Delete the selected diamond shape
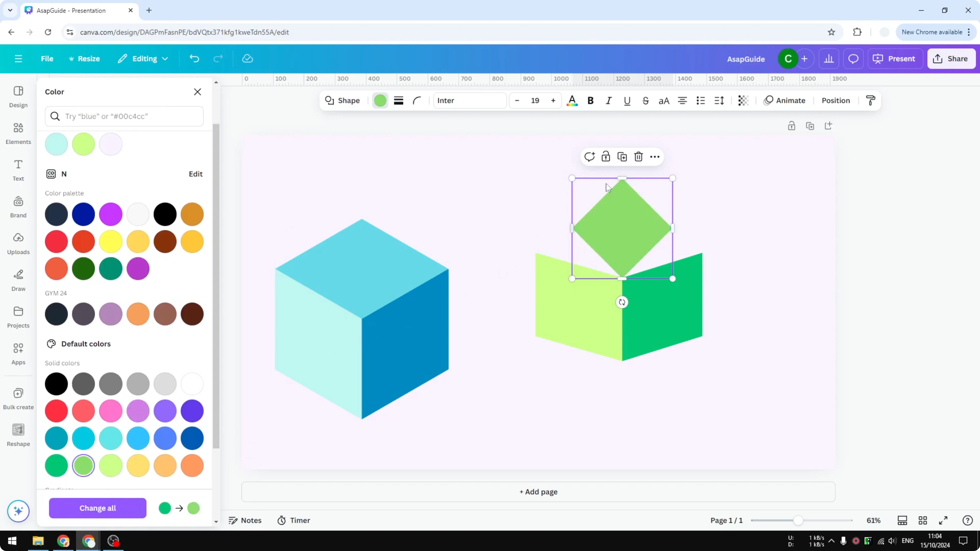The width and height of the screenshot is (980, 551). pyautogui.click(x=638, y=156)
